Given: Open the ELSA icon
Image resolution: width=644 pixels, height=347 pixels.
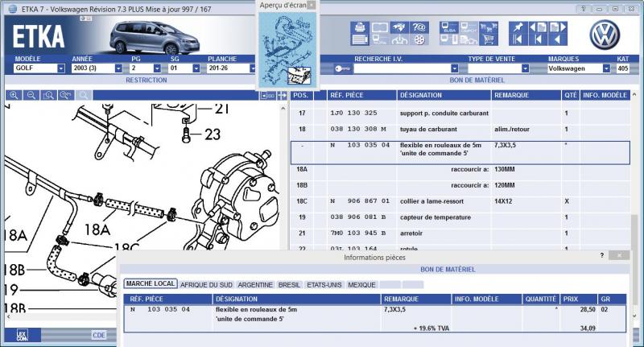Looking at the screenshot, I should coord(449,27).
